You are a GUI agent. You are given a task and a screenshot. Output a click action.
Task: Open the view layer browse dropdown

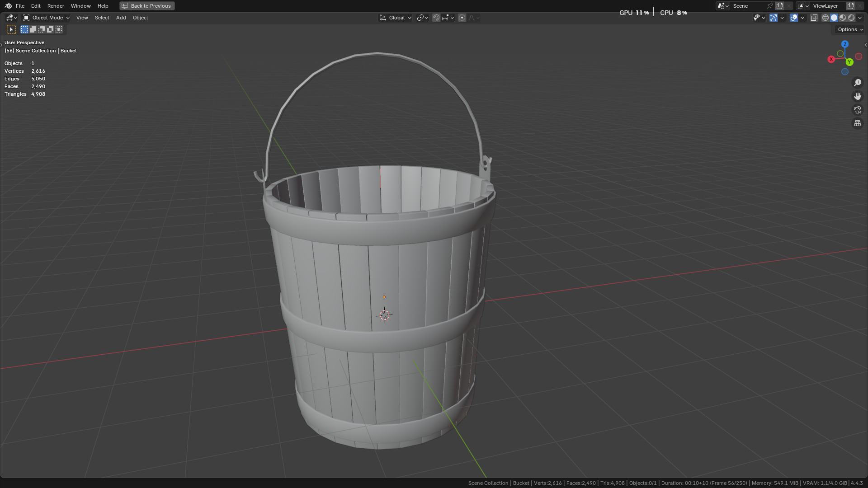pos(803,6)
